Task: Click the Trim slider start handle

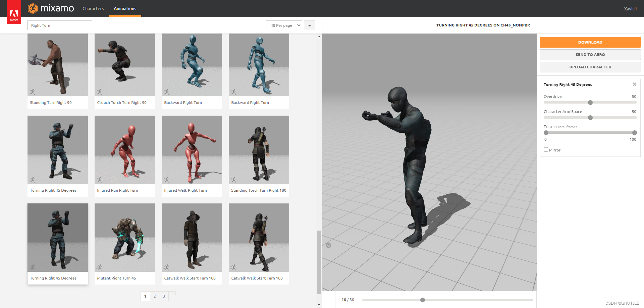Action: [x=546, y=133]
